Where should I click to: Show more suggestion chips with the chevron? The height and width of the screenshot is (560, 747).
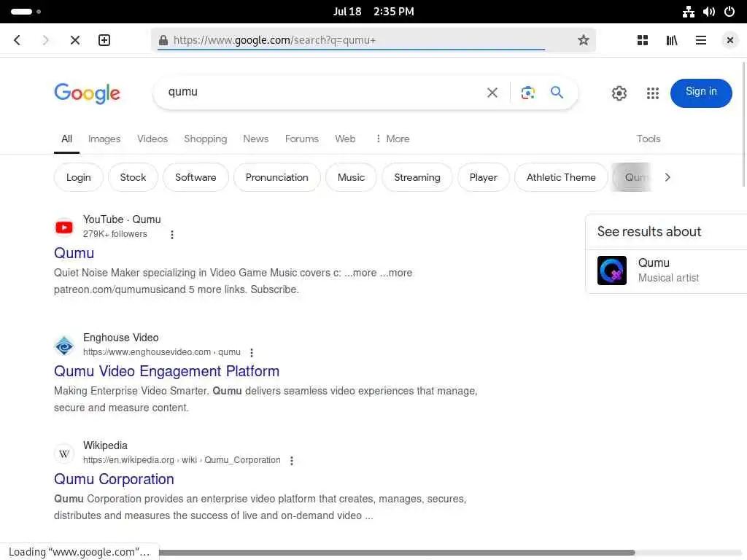(x=667, y=177)
